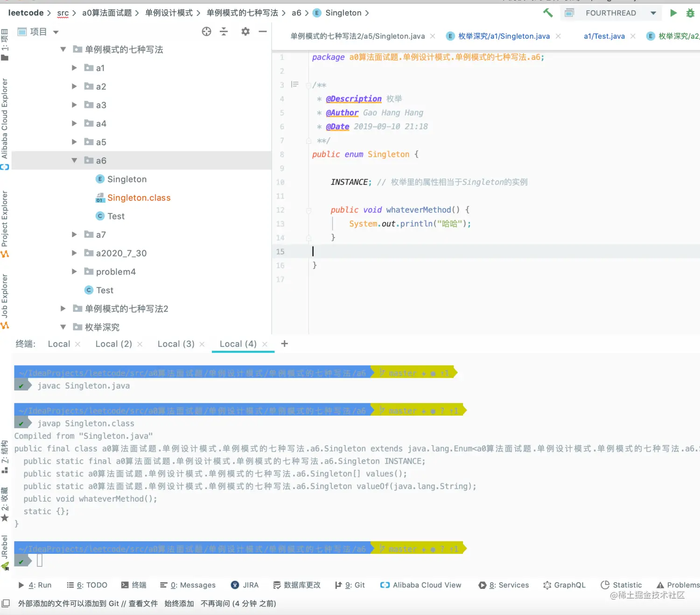Open the Test class inside a6
Image resolution: width=700 pixels, height=615 pixels.
pos(110,216)
